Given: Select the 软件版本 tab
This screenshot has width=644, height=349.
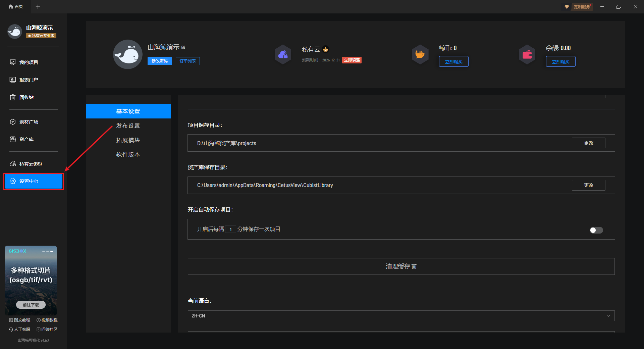Looking at the screenshot, I should point(128,155).
